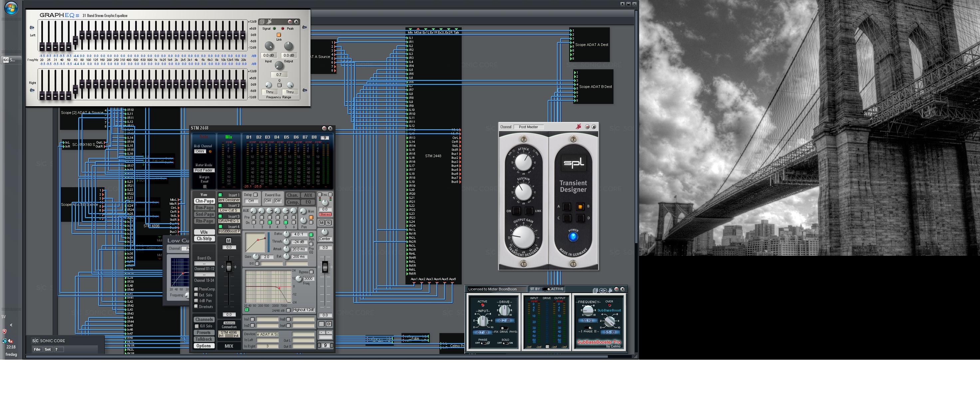Click the Pan knob in STM 2448
This screenshot has height=393, width=980.
[303, 220]
